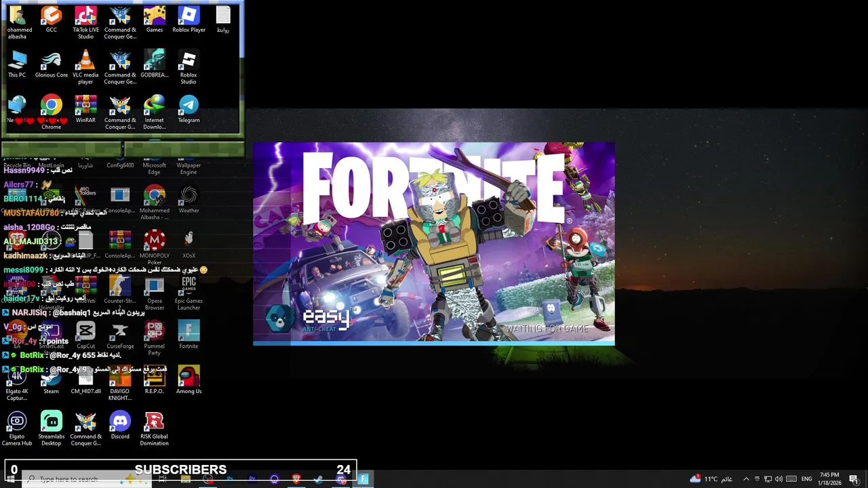Click the Fortnite loading splash screen
868x488 pixels.
434,244
